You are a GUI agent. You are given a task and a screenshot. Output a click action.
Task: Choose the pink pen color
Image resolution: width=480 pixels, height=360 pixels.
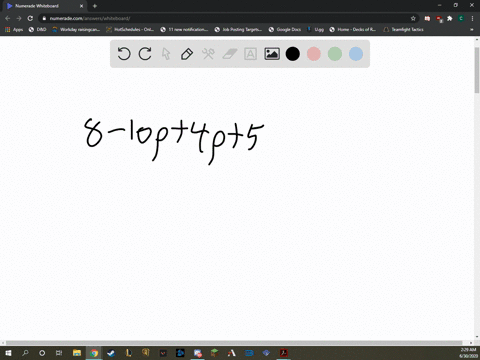click(314, 54)
